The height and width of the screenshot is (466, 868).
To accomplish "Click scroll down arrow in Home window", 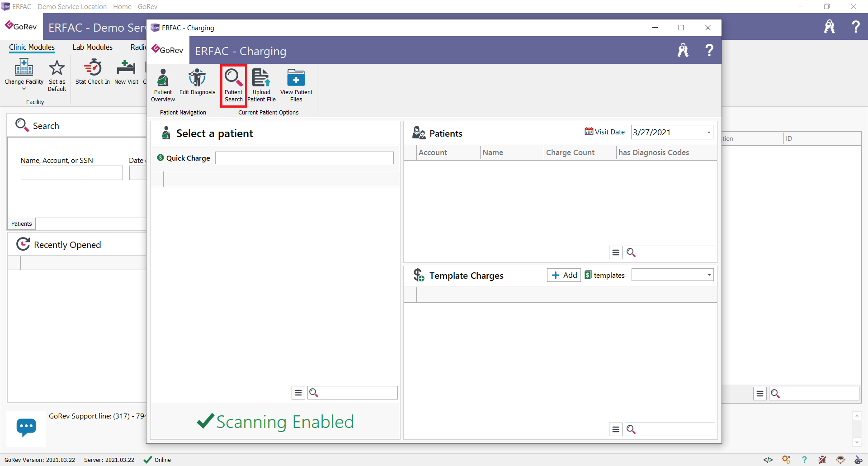I will click(x=857, y=442).
